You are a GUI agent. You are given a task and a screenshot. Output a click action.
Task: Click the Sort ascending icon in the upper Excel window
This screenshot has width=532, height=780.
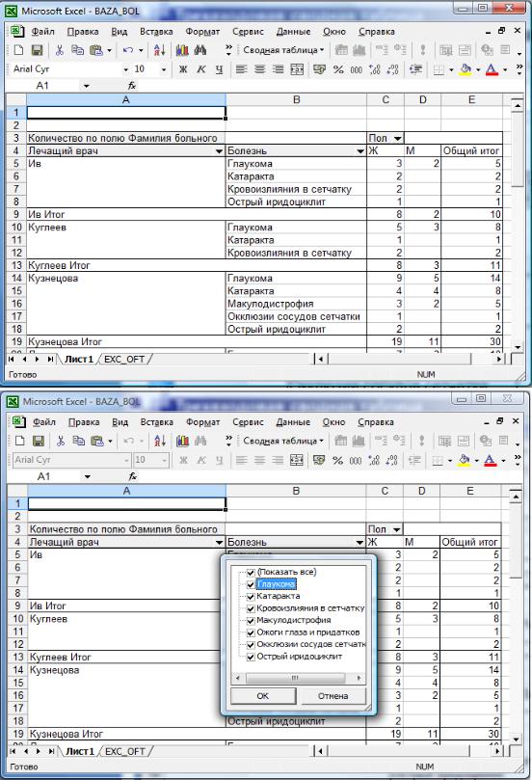(160, 50)
